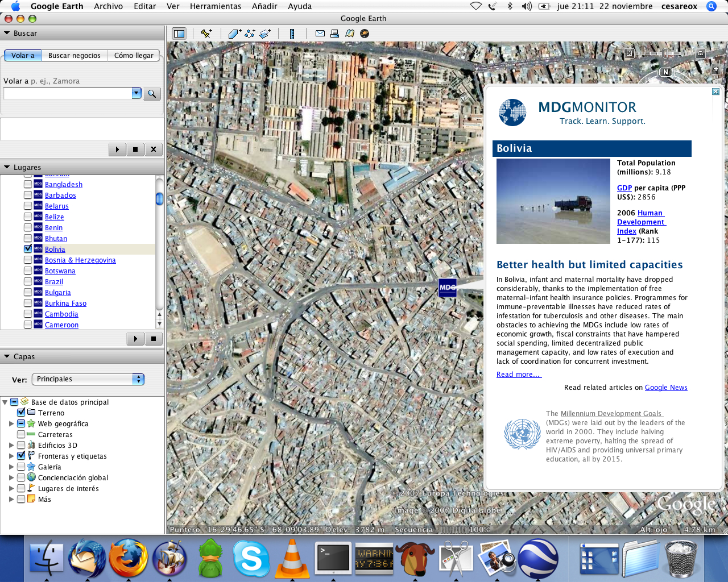Click the print toolbar icon
Image resolution: width=728 pixels, height=582 pixels.
coord(334,34)
